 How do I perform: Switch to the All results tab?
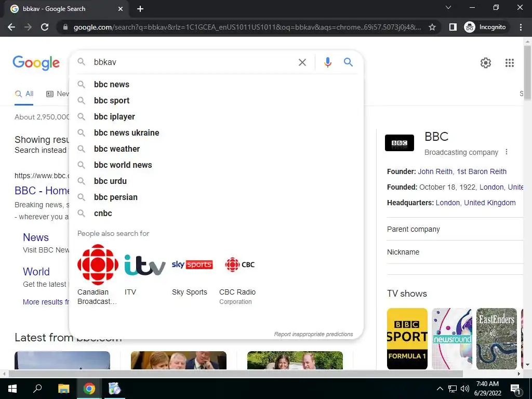pos(24,94)
